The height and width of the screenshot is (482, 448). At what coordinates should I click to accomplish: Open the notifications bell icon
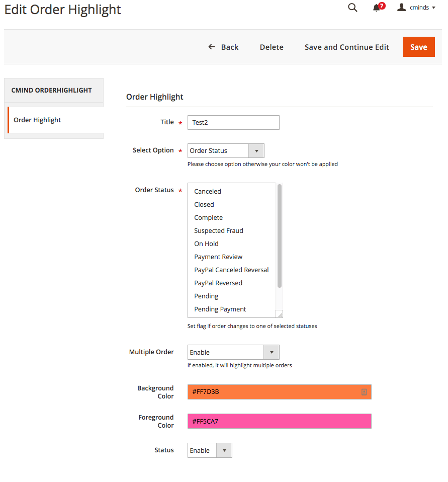coord(377,8)
